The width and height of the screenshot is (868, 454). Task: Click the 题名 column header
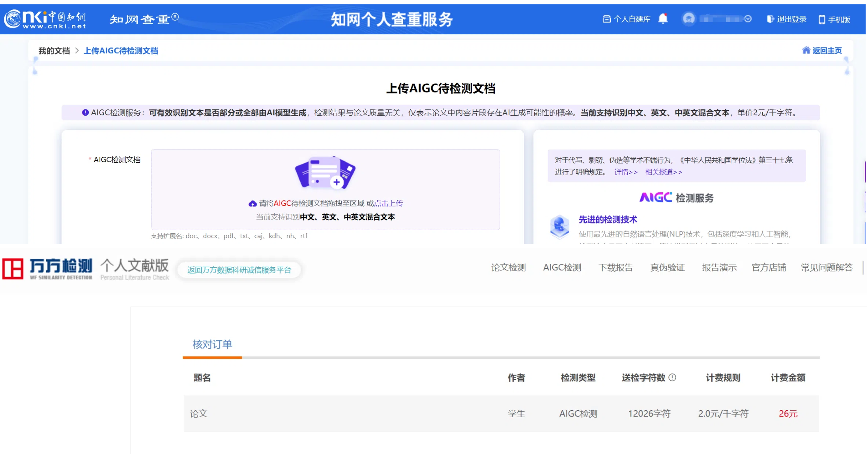(202, 378)
